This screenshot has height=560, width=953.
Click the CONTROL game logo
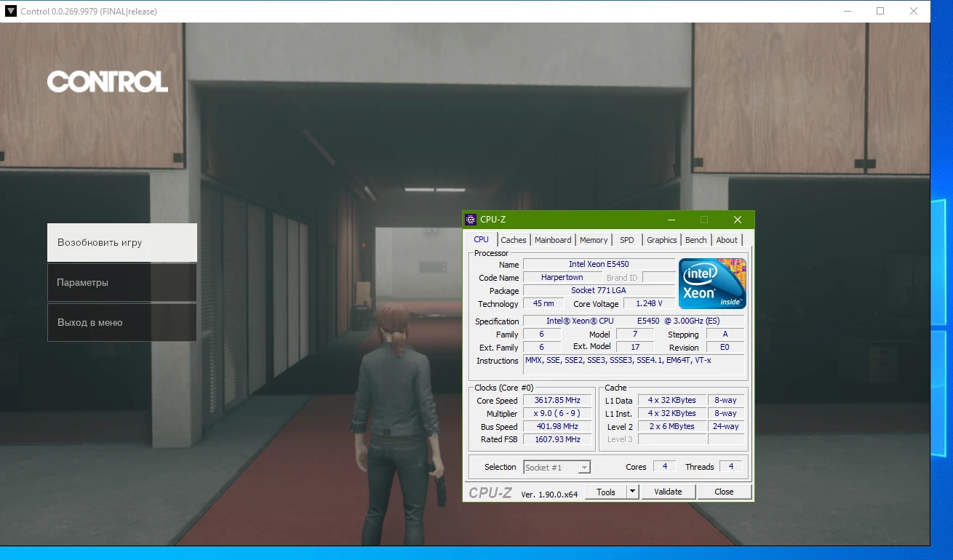(108, 81)
